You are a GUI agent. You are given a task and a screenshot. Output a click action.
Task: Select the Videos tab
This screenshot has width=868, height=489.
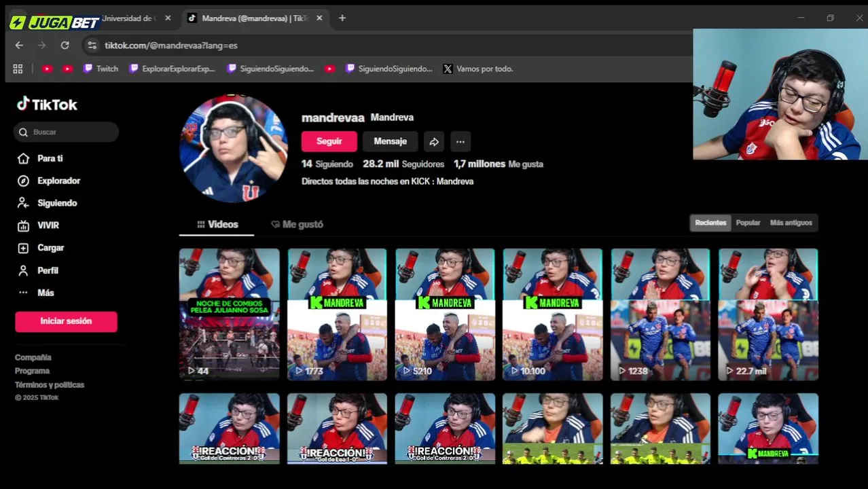(217, 224)
